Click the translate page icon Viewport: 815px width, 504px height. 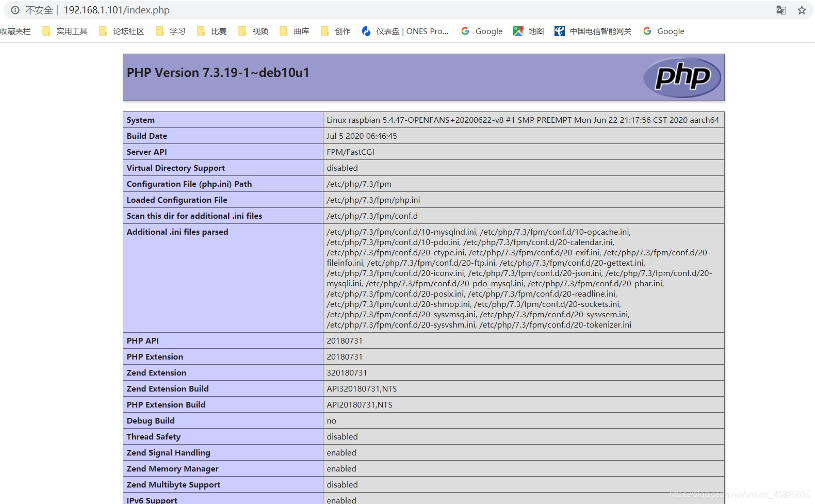781,10
